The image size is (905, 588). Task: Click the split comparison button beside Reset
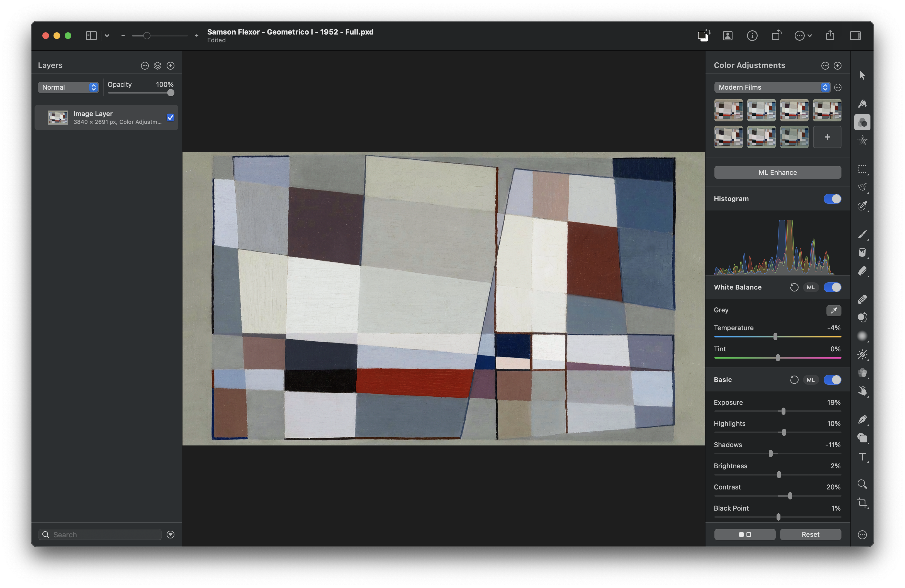click(745, 535)
